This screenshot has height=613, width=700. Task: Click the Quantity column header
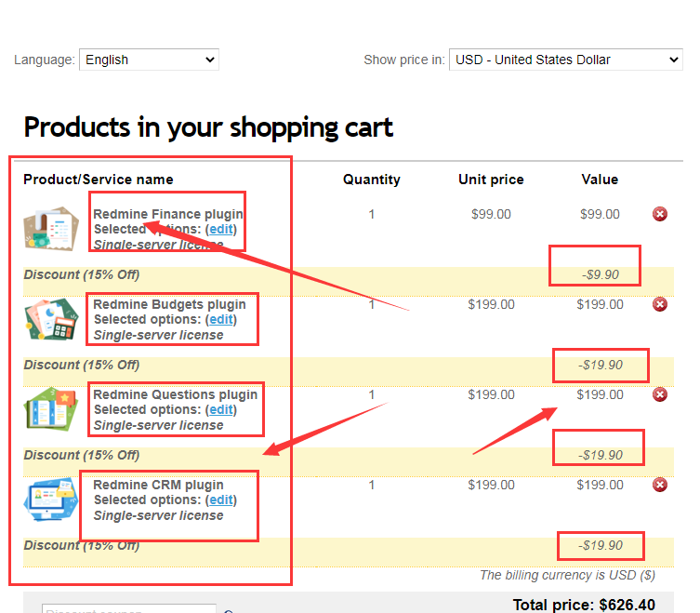372,180
